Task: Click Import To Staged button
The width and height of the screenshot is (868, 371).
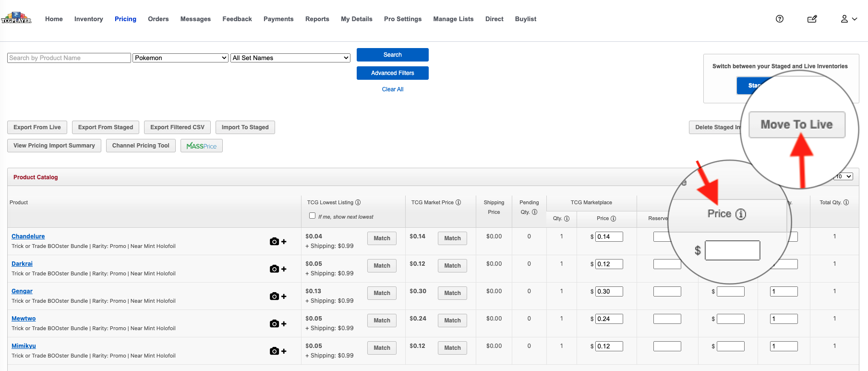Action: (x=245, y=127)
